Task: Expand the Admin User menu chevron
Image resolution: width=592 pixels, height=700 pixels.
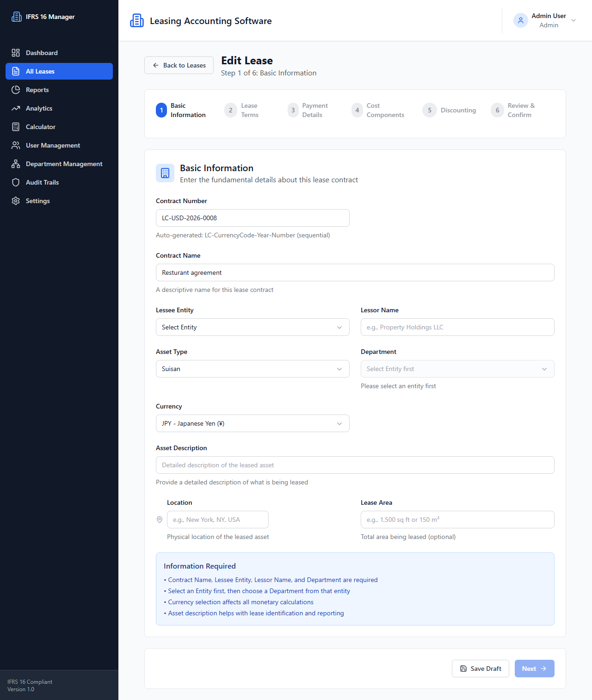Action: [573, 20]
